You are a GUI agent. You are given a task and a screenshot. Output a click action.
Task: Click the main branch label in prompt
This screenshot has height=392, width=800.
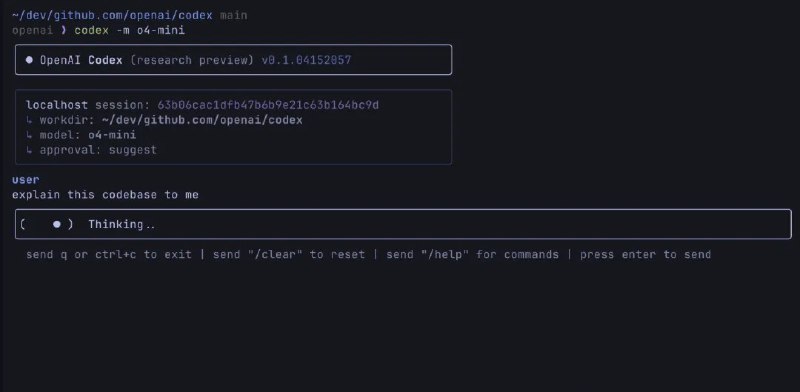click(x=234, y=15)
